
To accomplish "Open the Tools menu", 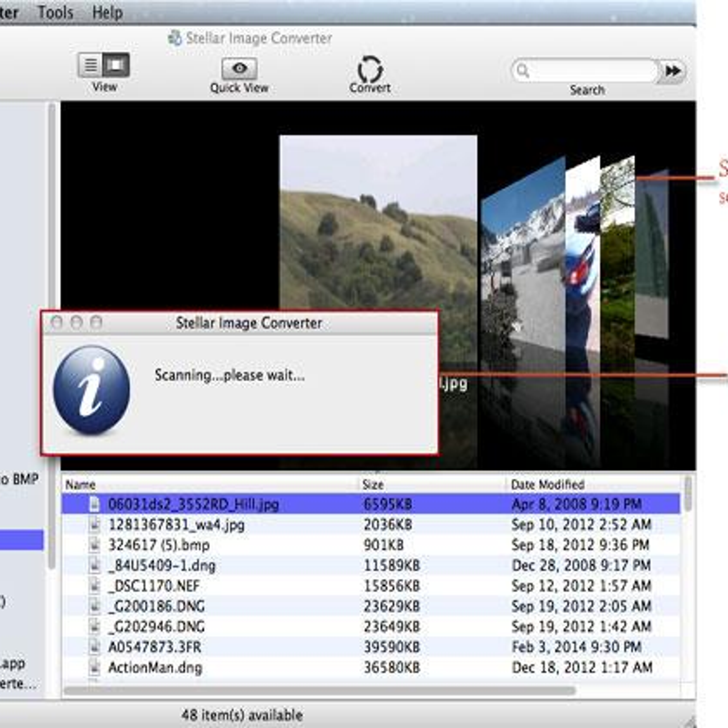I will coord(56,12).
